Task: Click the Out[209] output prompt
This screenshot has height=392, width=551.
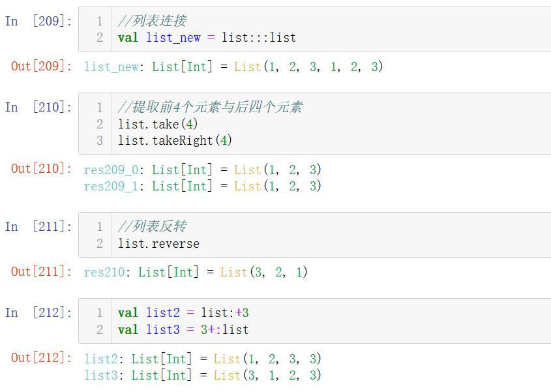Action: [x=42, y=66]
